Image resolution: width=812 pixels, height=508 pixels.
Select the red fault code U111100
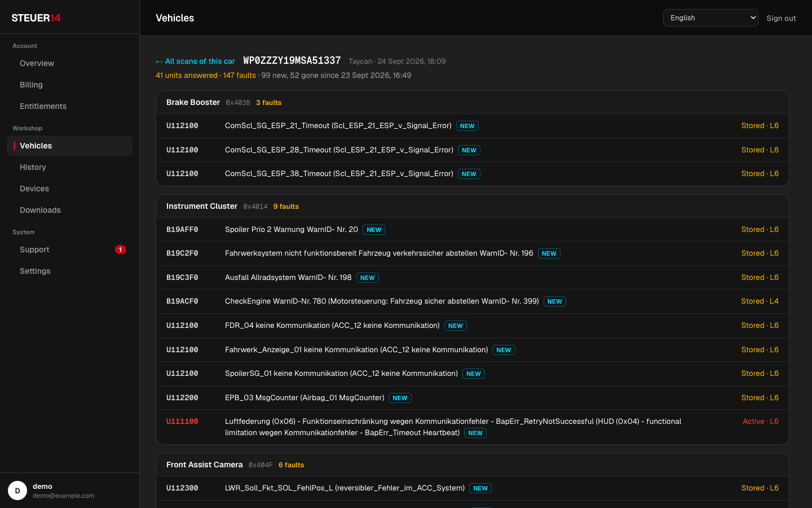coord(182,422)
